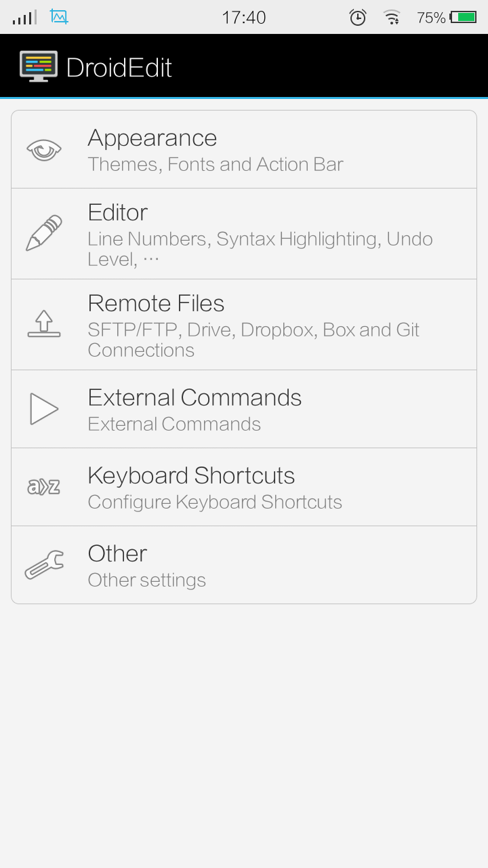This screenshot has height=868, width=488.
Task: Tap the DroidEdit title text
Action: (x=119, y=68)
